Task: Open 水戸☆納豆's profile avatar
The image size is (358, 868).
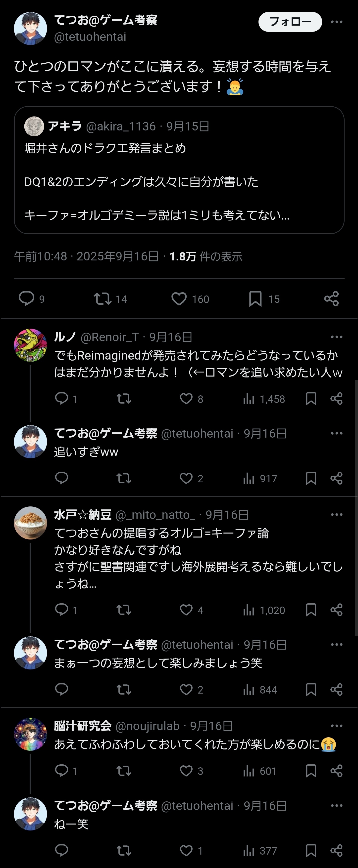Action: (x=30, y=523)
